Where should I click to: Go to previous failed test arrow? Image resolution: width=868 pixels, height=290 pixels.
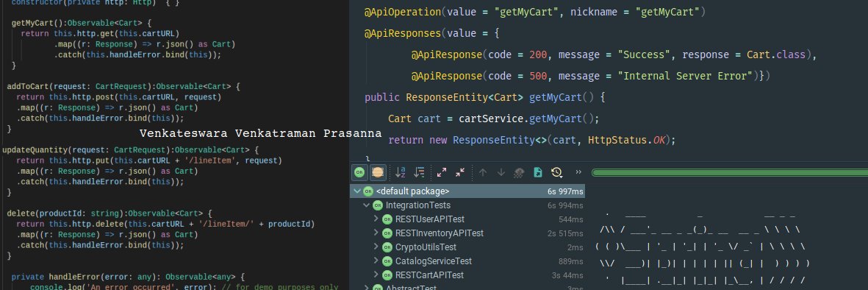point(483,172)
